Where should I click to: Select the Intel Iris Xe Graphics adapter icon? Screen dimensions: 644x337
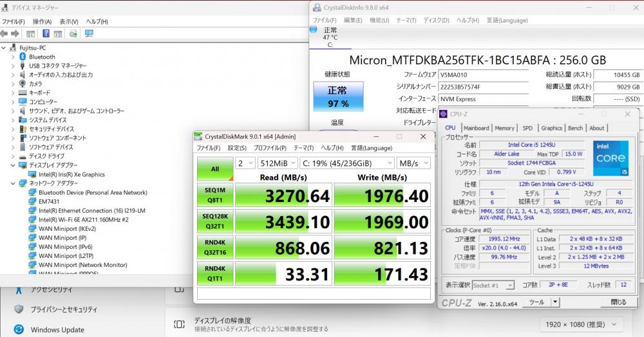(32, 174)
